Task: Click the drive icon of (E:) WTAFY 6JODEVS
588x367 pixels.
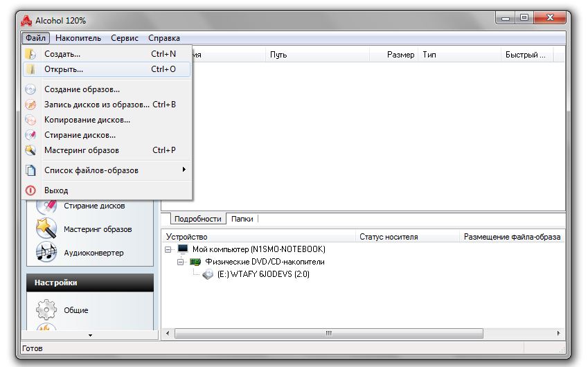Action: [x=208, y=274]
